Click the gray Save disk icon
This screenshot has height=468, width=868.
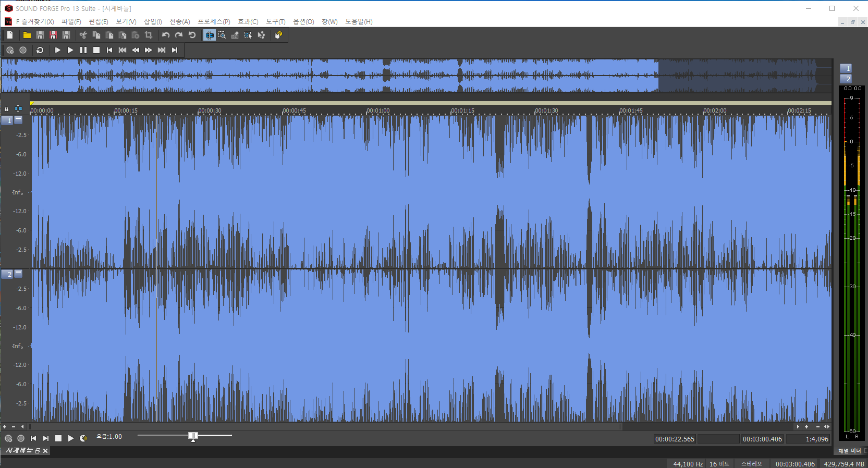click(x=40, y=35)
